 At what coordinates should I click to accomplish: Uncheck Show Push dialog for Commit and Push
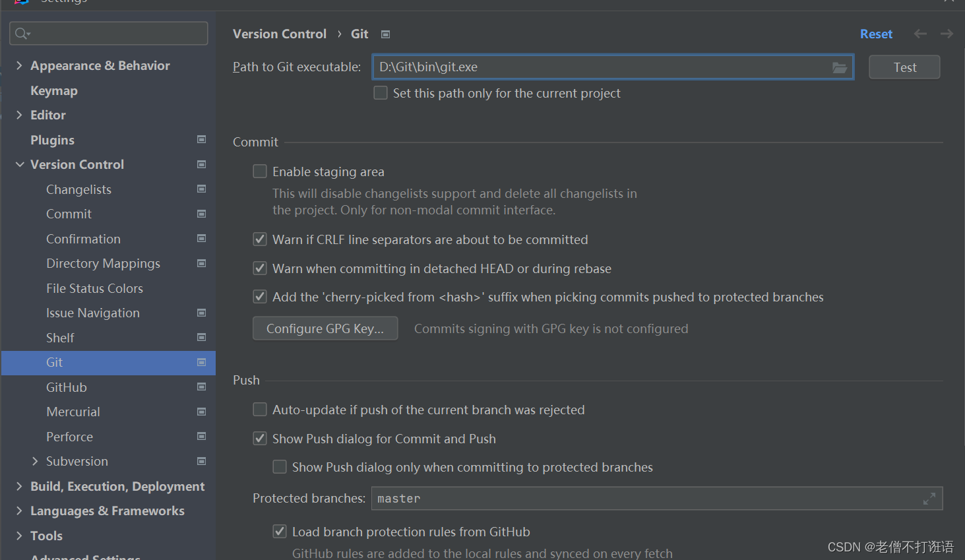260,439
